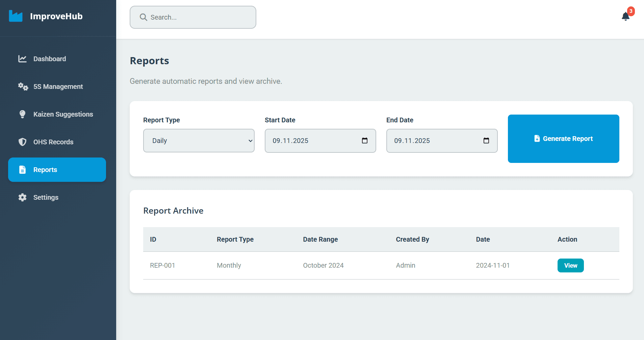Expand the Report Type dropdown

[x=199, y=141]
